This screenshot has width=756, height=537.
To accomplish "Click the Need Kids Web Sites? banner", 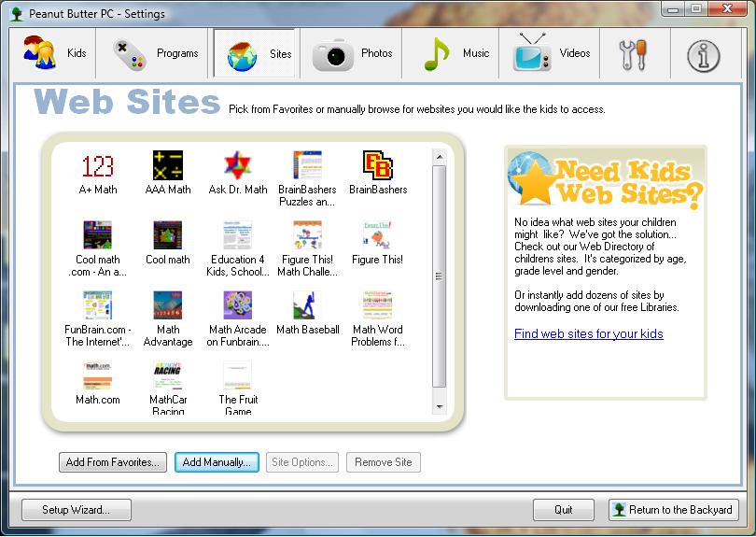I will [x=606, y=182].
